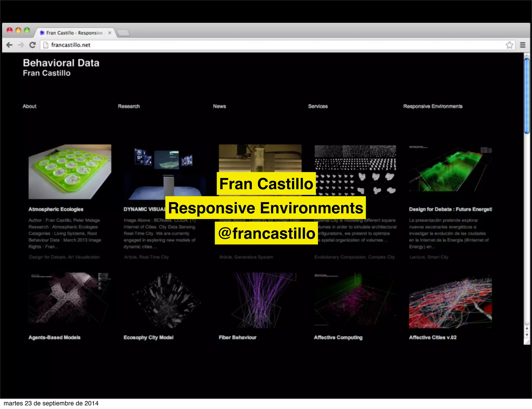Open the Research menu item
Image resolution: width=532 pixels, height=409 pixels.
pyautogui.click(x=129, y=106)
